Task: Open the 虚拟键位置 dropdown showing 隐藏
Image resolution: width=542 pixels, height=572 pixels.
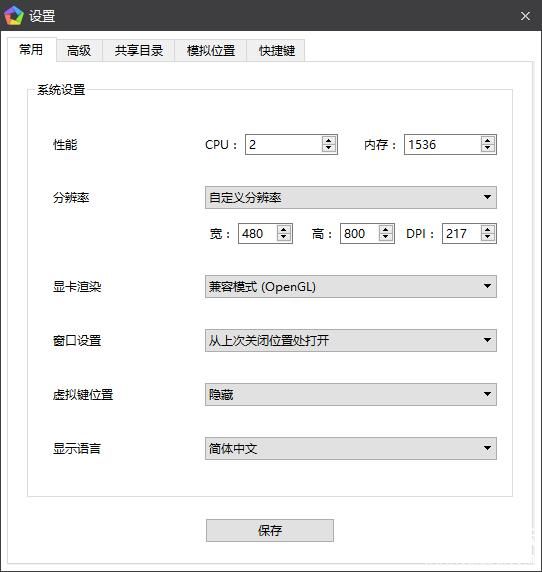Action: tap(351, 394)
